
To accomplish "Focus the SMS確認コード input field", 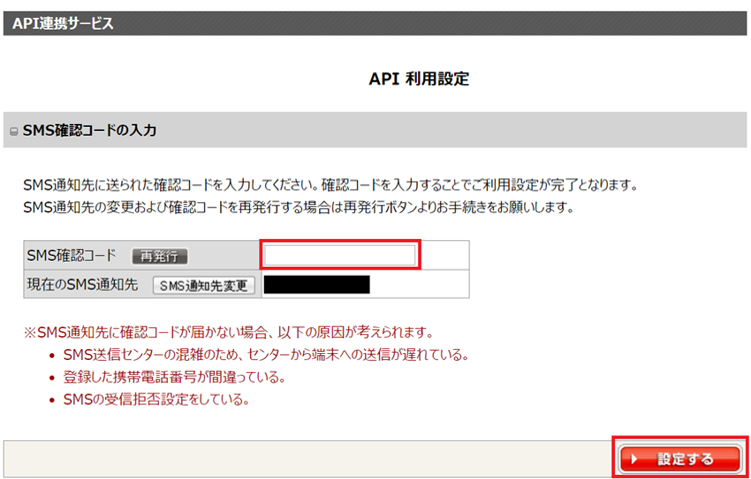I will point(340,255).
